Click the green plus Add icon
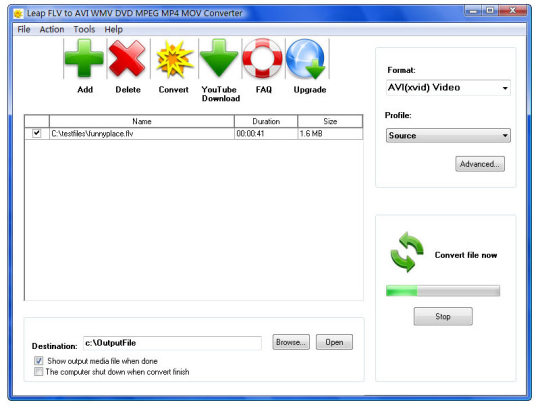This screenshot has width=540, height=405. coord(84,58)
